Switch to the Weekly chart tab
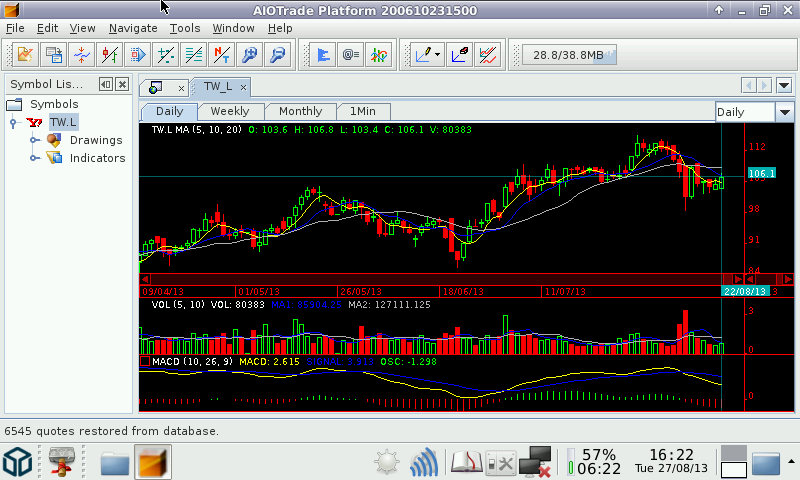This screenshot has height=480, width=800. pyautogui.click(x=230, y=111)
